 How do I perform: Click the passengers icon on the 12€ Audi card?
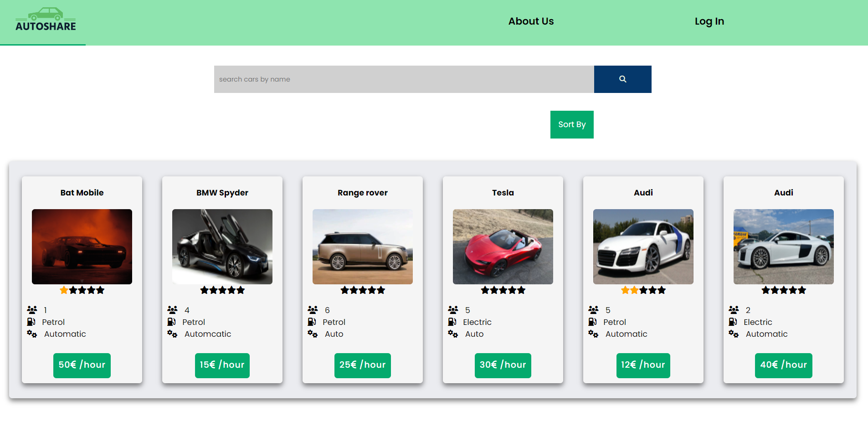(593, 310)
